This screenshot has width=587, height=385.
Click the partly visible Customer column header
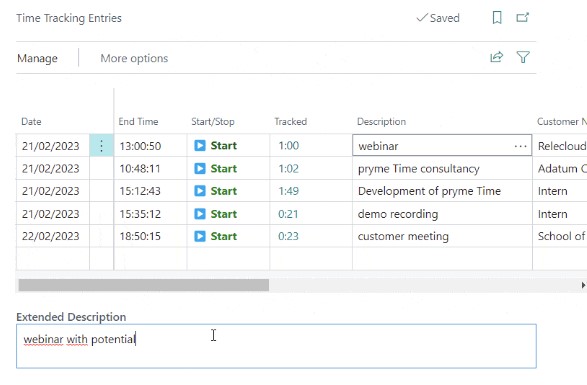[x=562, y=122]
